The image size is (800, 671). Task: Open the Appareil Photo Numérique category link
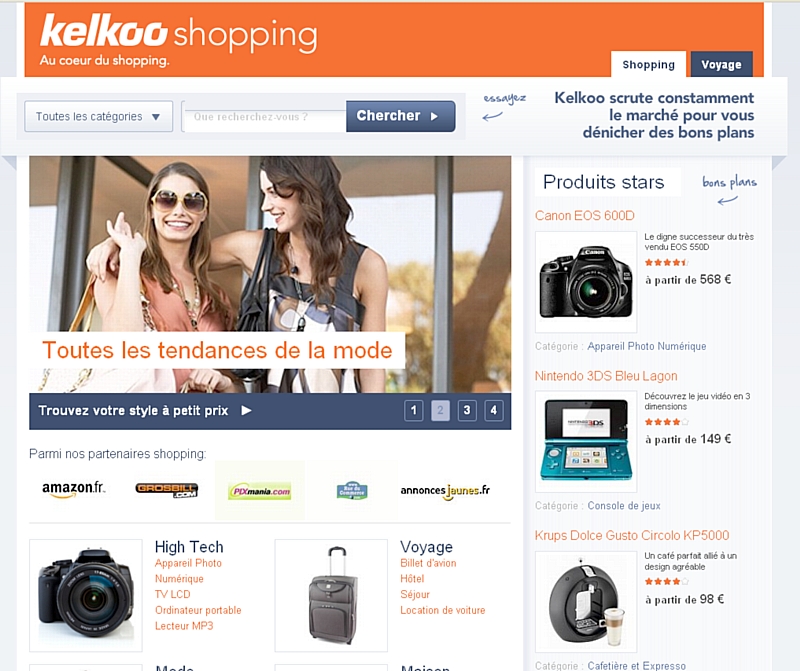647,346
